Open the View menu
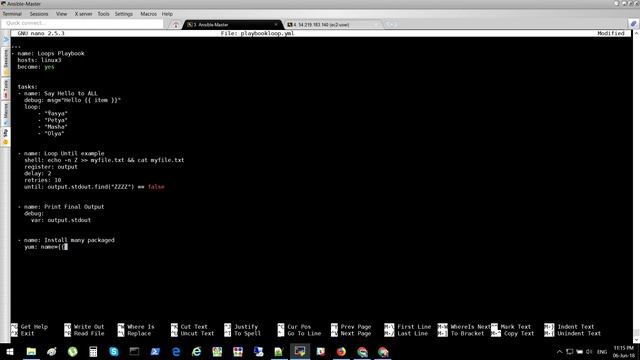640x360 pixels. [x=61, y=14]
